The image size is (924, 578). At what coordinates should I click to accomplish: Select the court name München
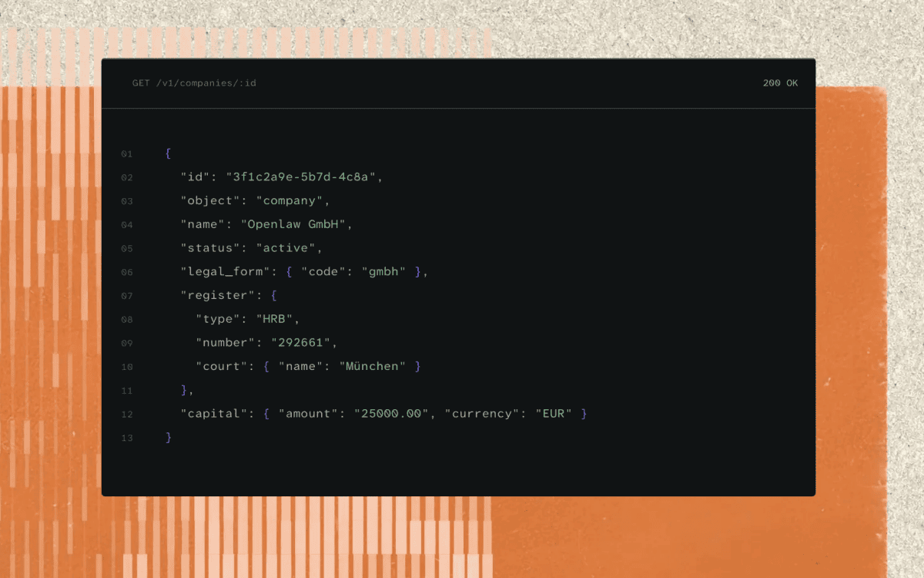[373, 367]
